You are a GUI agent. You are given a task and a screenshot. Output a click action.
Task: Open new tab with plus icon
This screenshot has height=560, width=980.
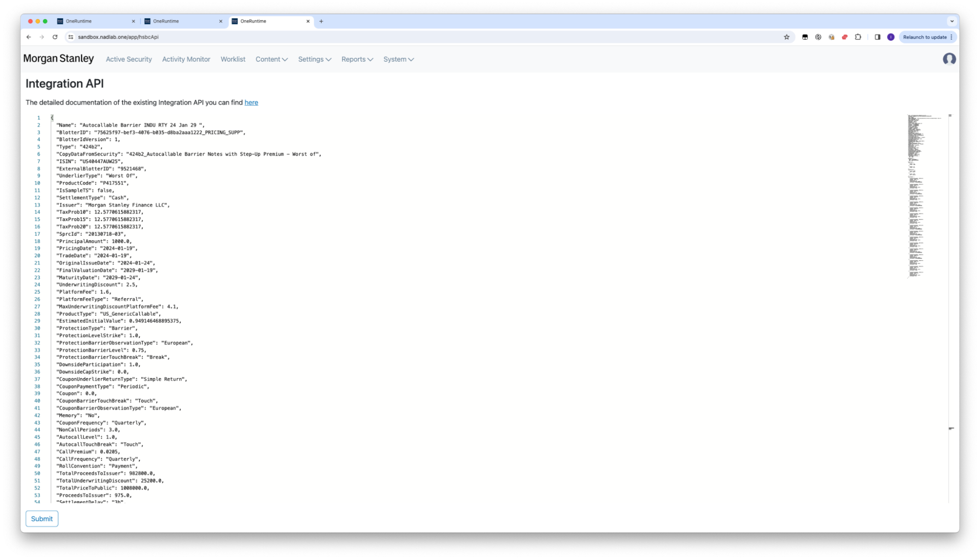(x=321, y=21)
